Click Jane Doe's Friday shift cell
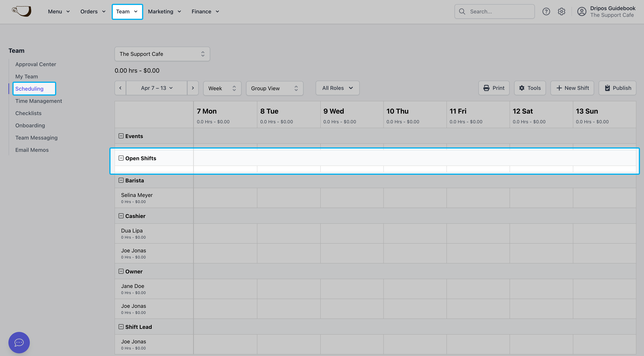The height and width of the screenshot is (356, 644). [x=478, y=289]
